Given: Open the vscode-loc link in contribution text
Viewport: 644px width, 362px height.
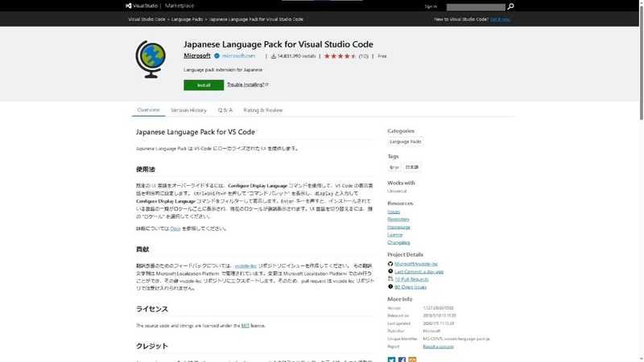Looking at the screenshot, I should [x=246, y=266].
